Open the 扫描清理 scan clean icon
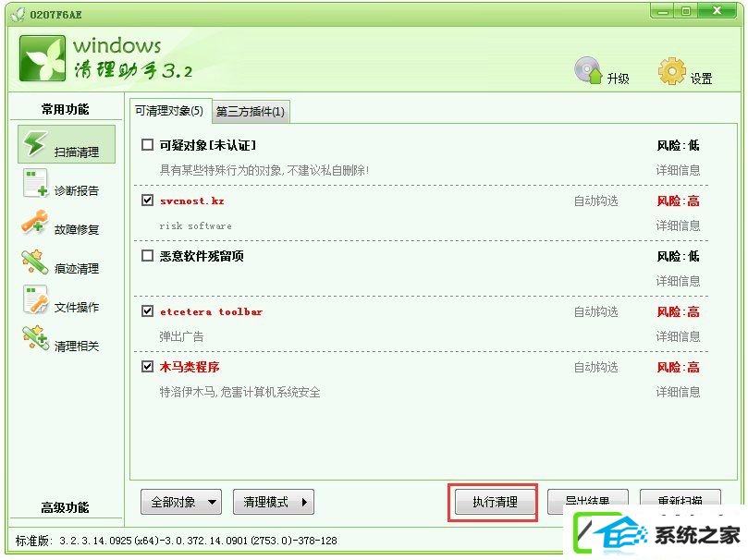The width and height of the screenshot is (748, 560). tap(35, 143)
